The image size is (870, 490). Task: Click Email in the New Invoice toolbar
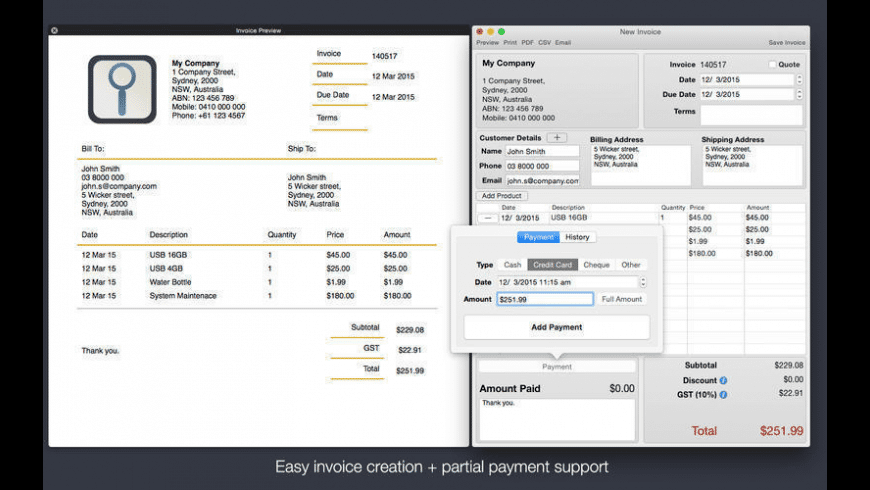coord(563,43)
